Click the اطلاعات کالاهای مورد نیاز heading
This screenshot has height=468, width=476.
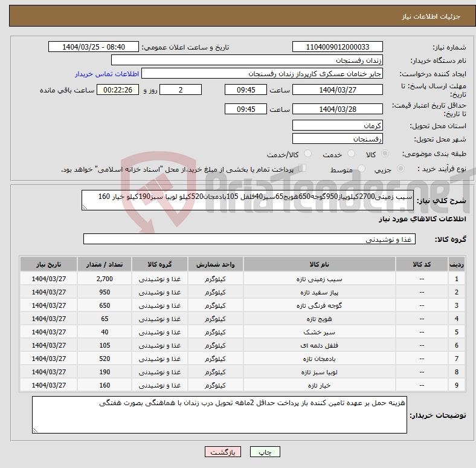point(422,219)
